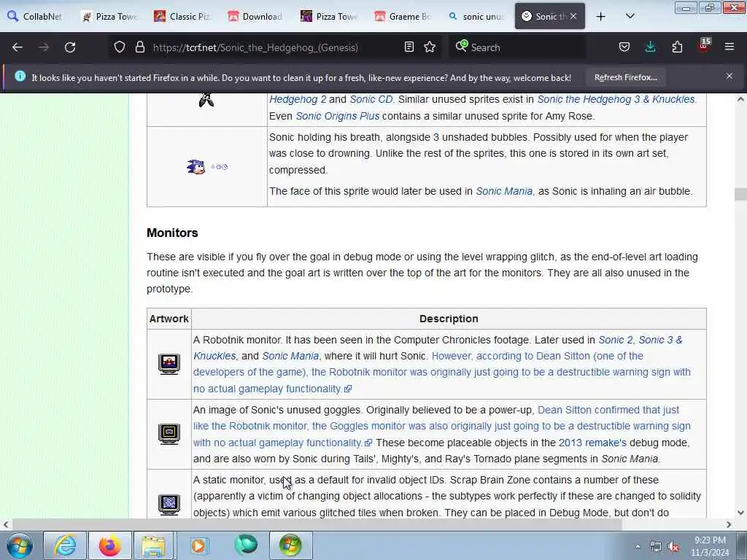747x560 pixels.
Task: Open clock showing 9:23 PM
Action: pos(710,546)
